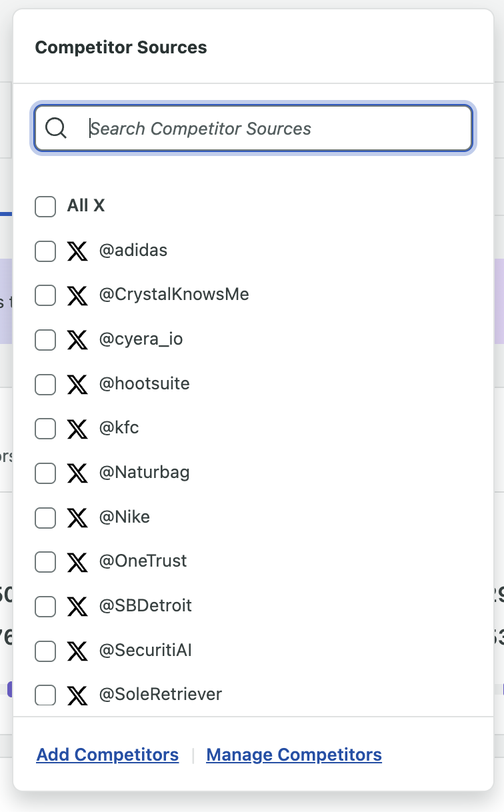
Task: Click the X icon next to @Nike
Action: point(78,517)
